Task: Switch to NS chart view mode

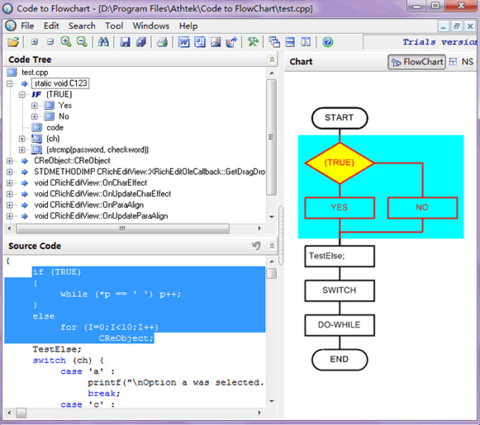Action: coord(462,62)
